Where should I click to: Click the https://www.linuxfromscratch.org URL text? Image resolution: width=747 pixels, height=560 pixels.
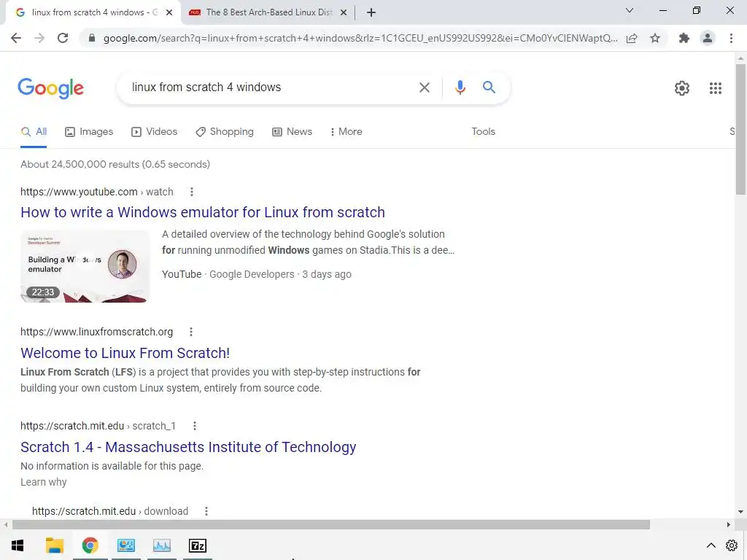(97, 332)
